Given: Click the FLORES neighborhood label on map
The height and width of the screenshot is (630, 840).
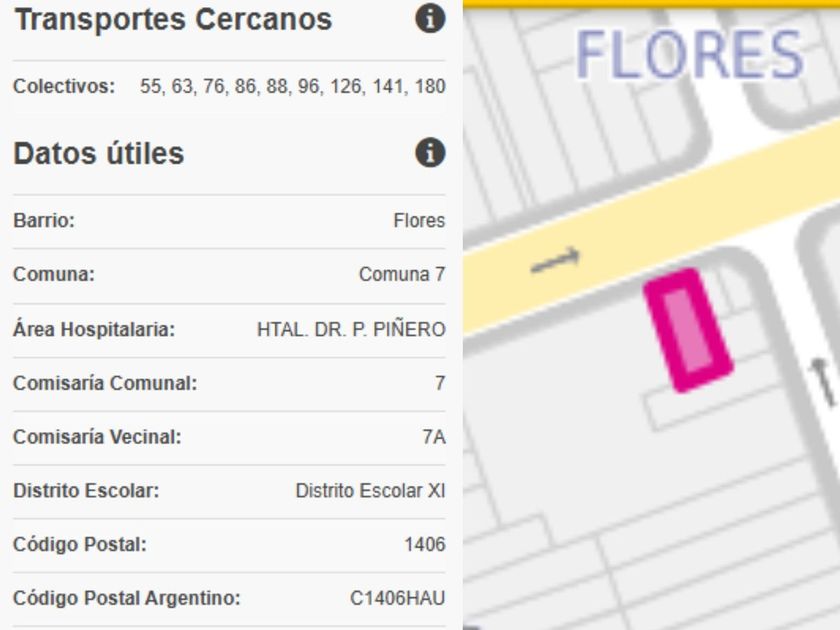Looking at the screenshot, I should click(690, 55).
